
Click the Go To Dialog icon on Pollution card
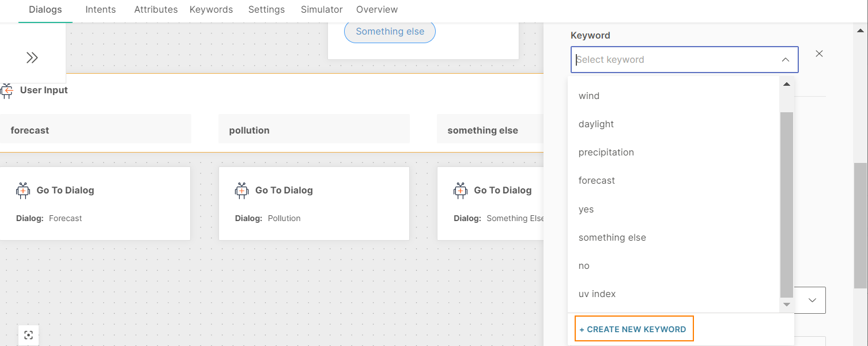point(241,190)
